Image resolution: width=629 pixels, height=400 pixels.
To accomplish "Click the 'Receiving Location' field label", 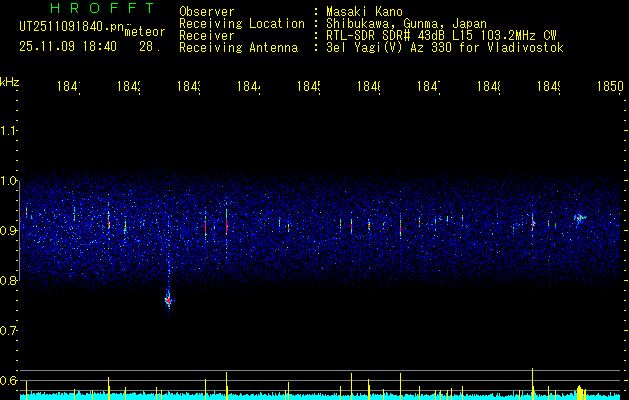I will pos(242,24).
